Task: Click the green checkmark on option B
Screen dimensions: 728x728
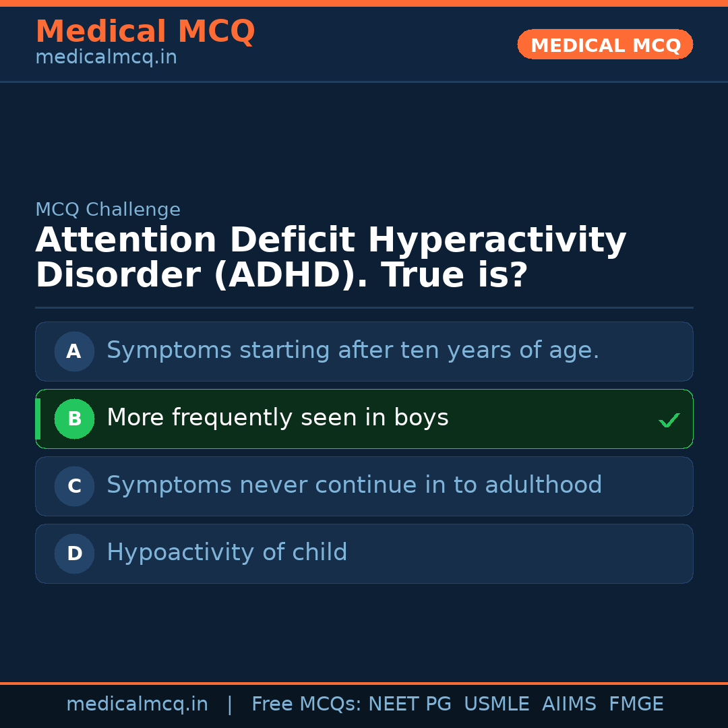Action: pos(669,421)
